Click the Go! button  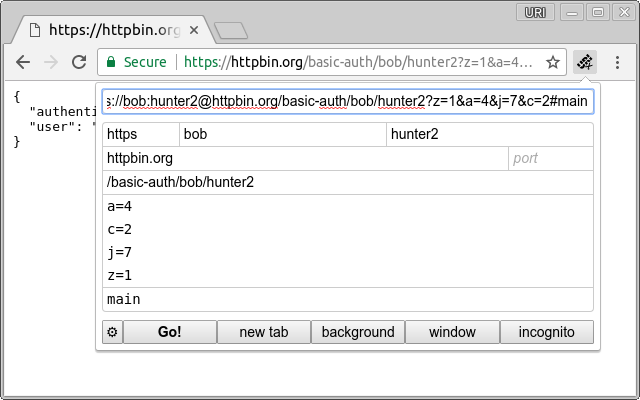[170, 332]
